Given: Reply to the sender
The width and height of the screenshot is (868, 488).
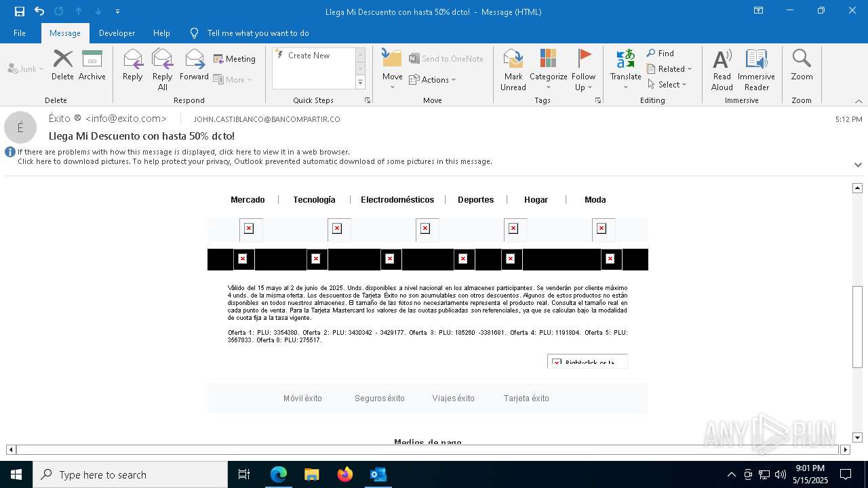Looking at the screenshot, I should [x=133, y=65].
